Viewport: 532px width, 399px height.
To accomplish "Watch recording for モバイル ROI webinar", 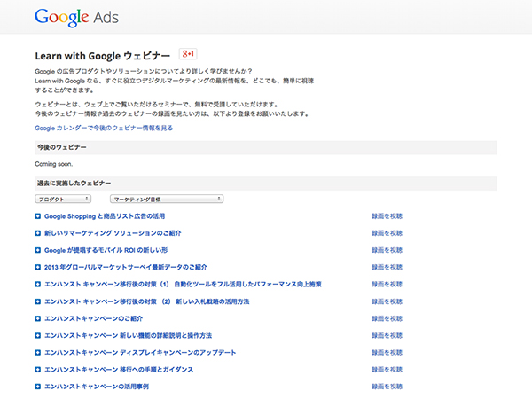I will pyautogui.click(x=387, y=250).
